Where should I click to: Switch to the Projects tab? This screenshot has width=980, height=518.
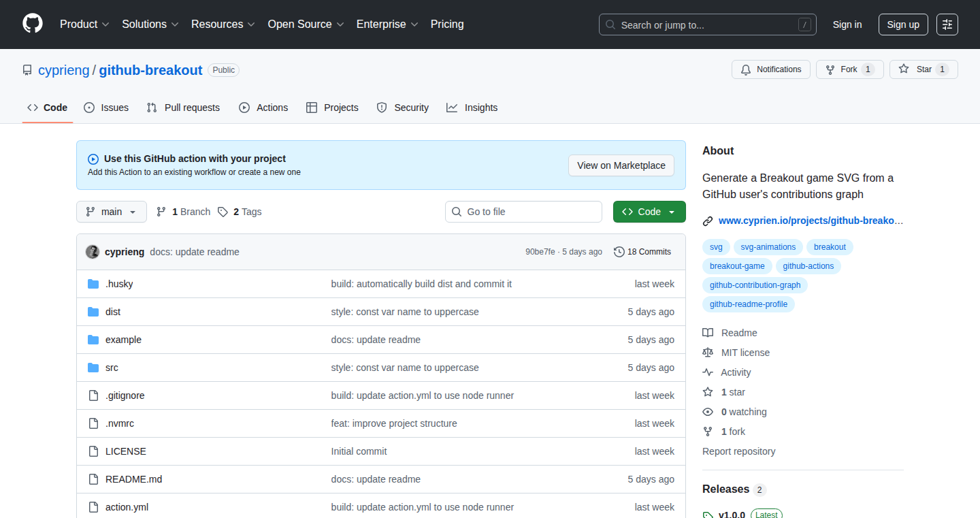click(x=332, y=108)
